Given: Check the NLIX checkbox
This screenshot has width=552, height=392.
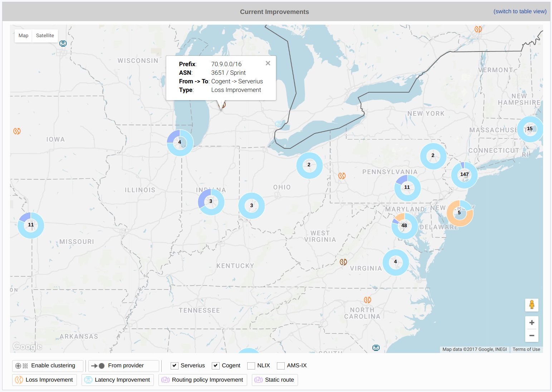Looking at the screenshot, I should pos(251,366).
